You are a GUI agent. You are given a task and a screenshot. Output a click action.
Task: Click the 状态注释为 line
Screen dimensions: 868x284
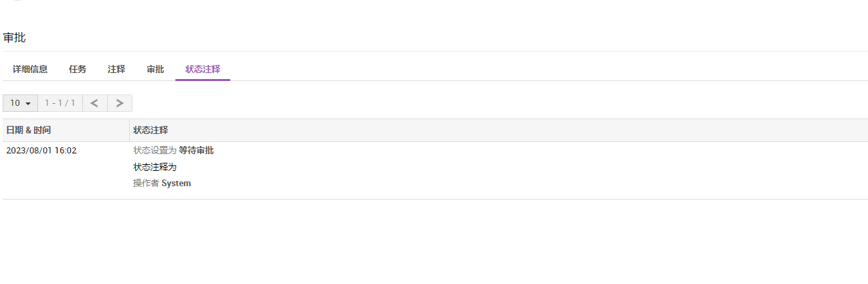tap(155, 167)
